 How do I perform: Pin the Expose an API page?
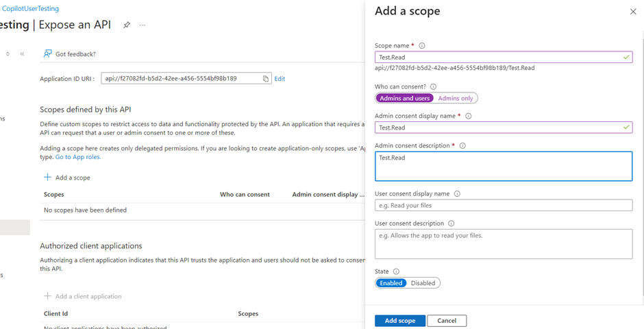point(127,25)
